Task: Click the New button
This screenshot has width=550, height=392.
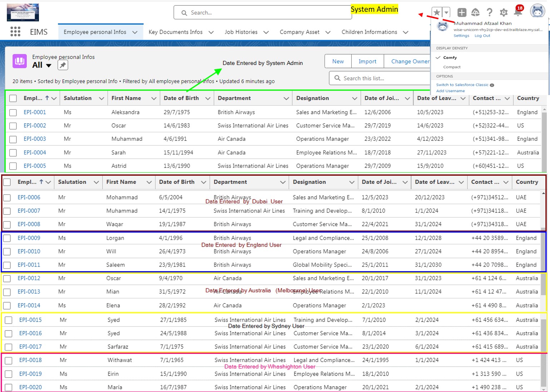Action: [x=338, y=61]
